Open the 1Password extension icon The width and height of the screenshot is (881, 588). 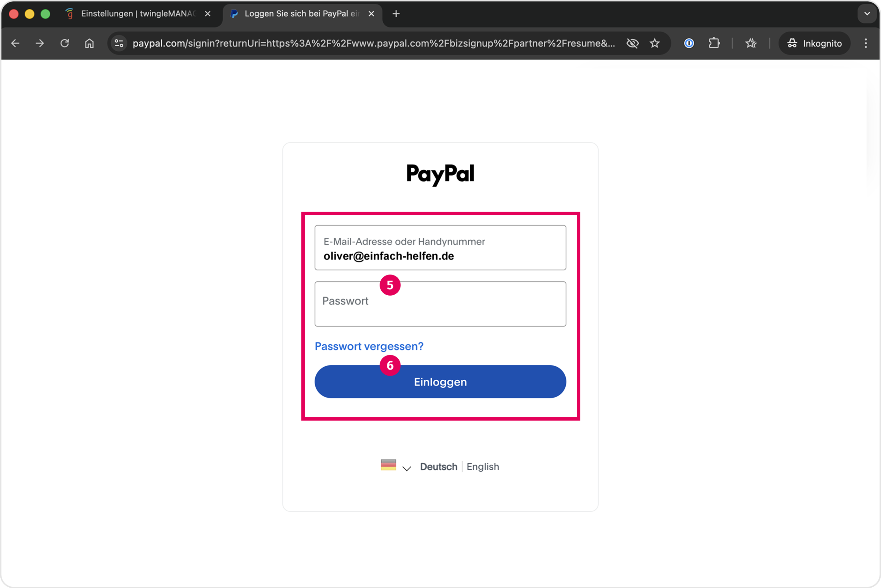tap(689, 44)
